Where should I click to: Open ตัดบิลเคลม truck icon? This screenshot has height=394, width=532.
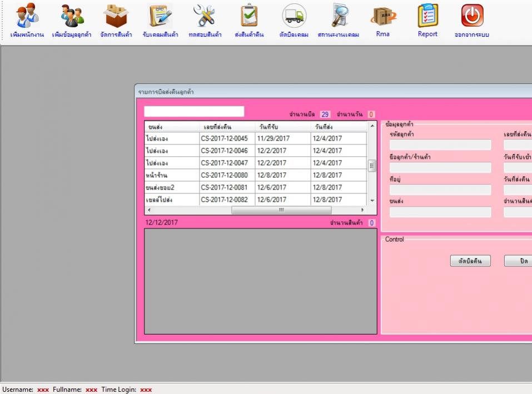coord(294,21)
